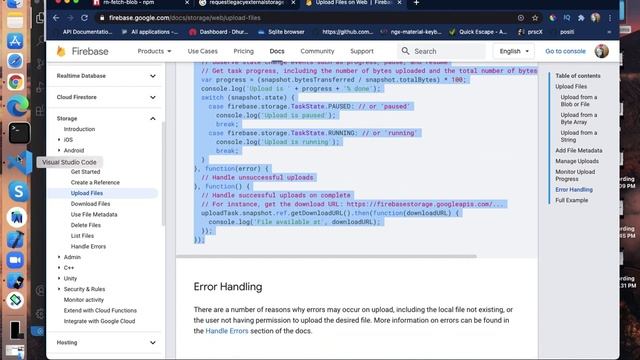Click the Chrome profile avatar in toolbar
640x360 pixels.
(596, 18)
